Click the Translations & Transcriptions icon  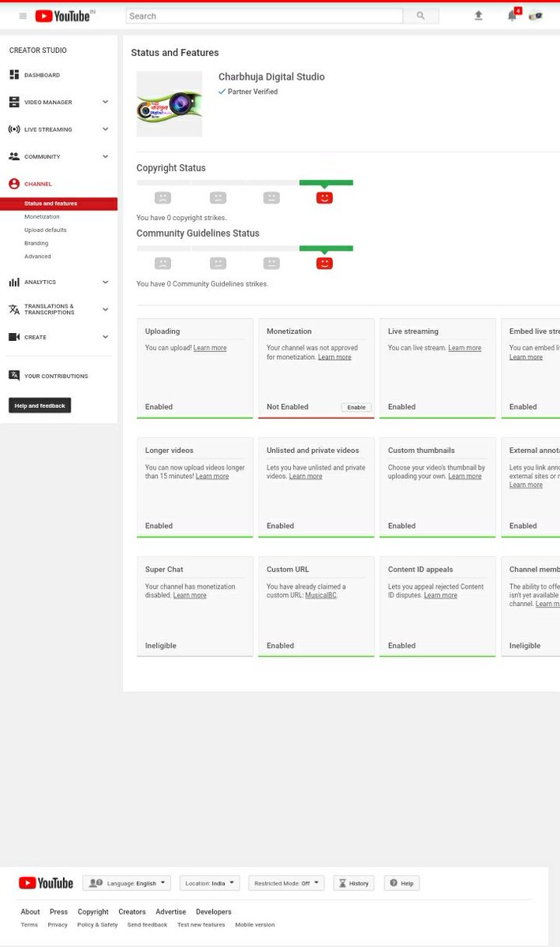tap(13, 309)
